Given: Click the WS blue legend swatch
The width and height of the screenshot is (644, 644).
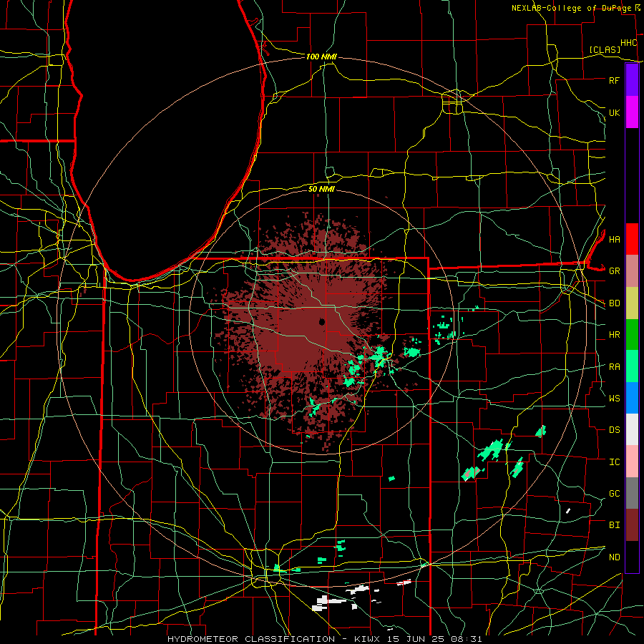Looking at the screenshot, I should click(632, 398).
